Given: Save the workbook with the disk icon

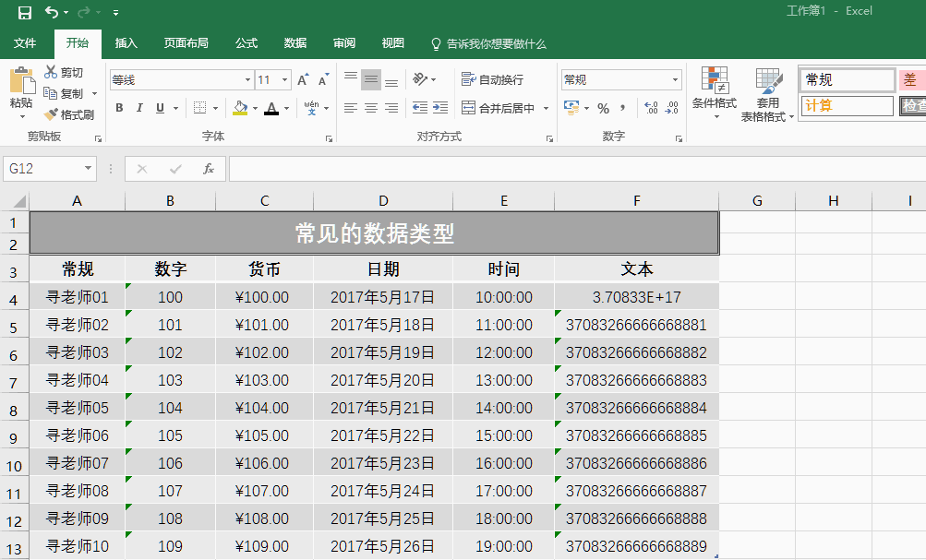Looking at the screenshot, I should [25, 12].
